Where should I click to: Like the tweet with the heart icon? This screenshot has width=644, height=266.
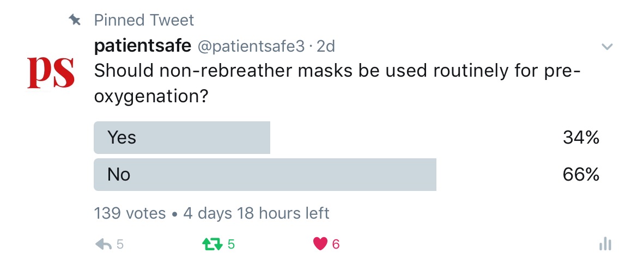320,244
